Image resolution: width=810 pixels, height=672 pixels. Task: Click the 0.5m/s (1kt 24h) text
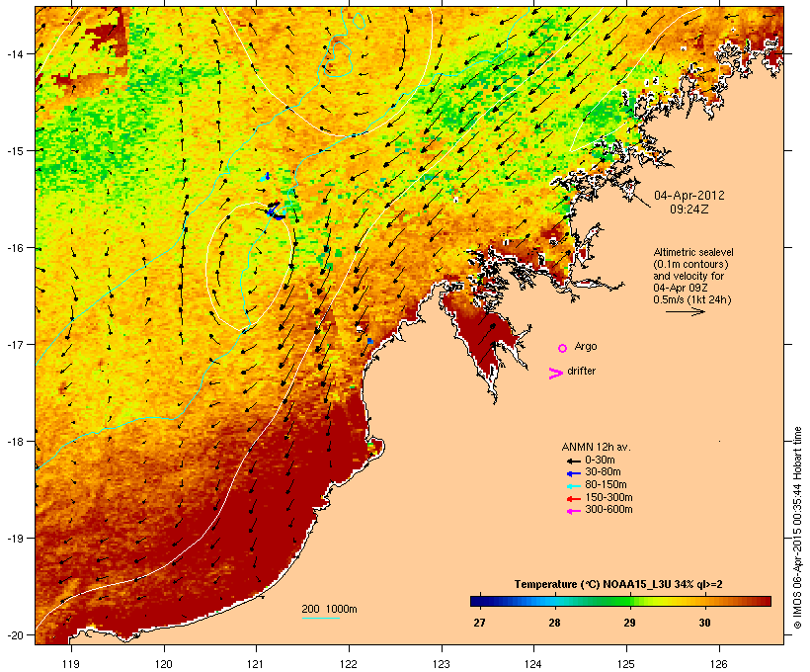coord(692,299)
